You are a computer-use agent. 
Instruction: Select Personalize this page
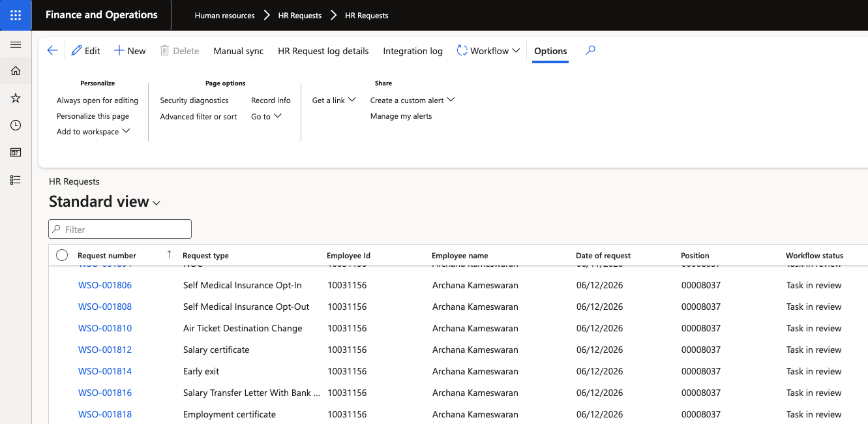click(93, 116)
